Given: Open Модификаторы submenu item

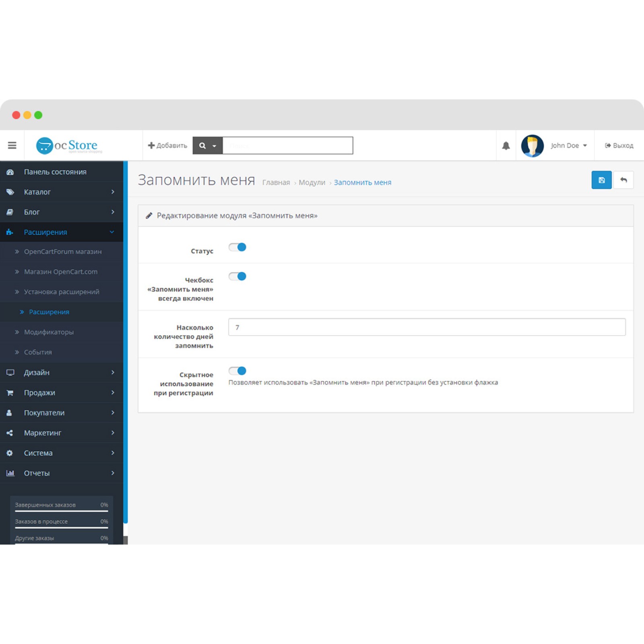Looking at the screenshot, I should [x=62, y=332].
